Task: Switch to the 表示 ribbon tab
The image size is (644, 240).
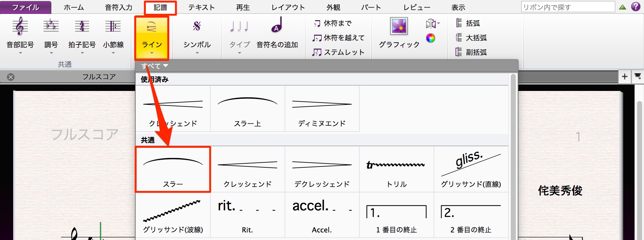Action: click(458, 7)
